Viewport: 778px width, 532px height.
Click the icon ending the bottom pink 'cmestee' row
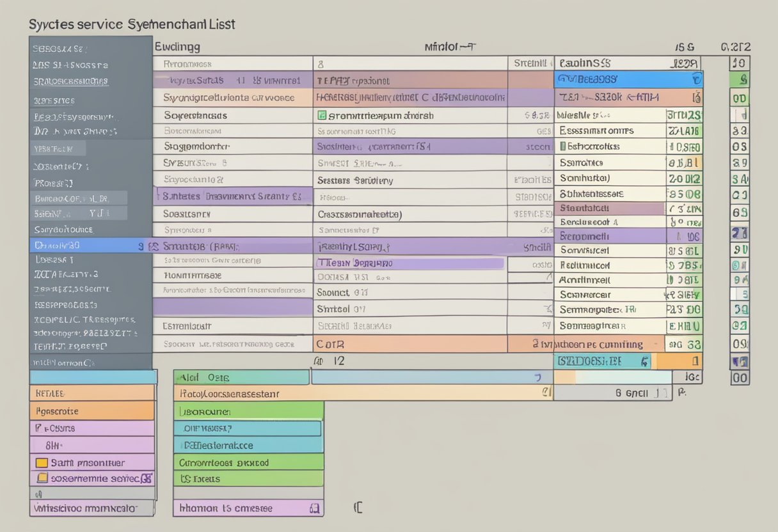(314, 508)
